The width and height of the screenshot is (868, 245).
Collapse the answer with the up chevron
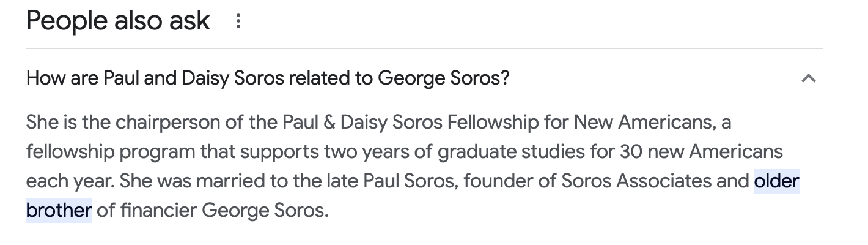pos(808,78)
